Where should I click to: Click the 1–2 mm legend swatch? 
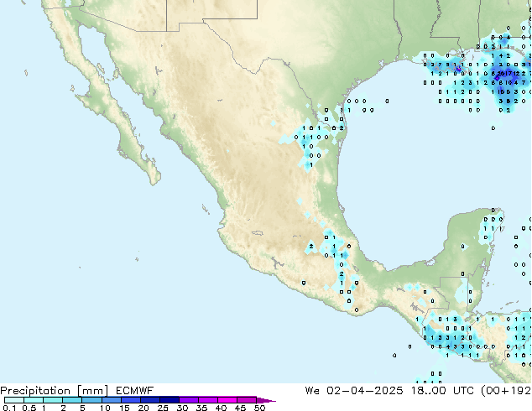click(x=53, y=400)
